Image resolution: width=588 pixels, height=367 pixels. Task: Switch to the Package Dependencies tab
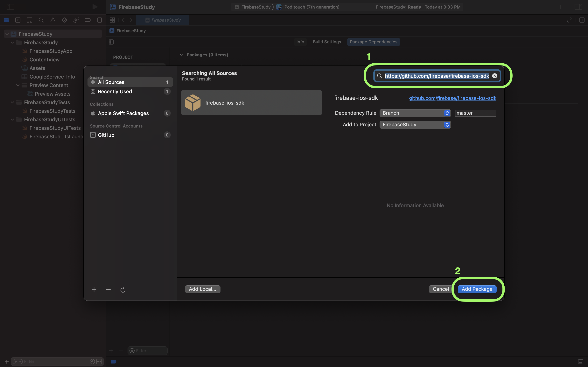pyautogui.click(x=373, y=42)
